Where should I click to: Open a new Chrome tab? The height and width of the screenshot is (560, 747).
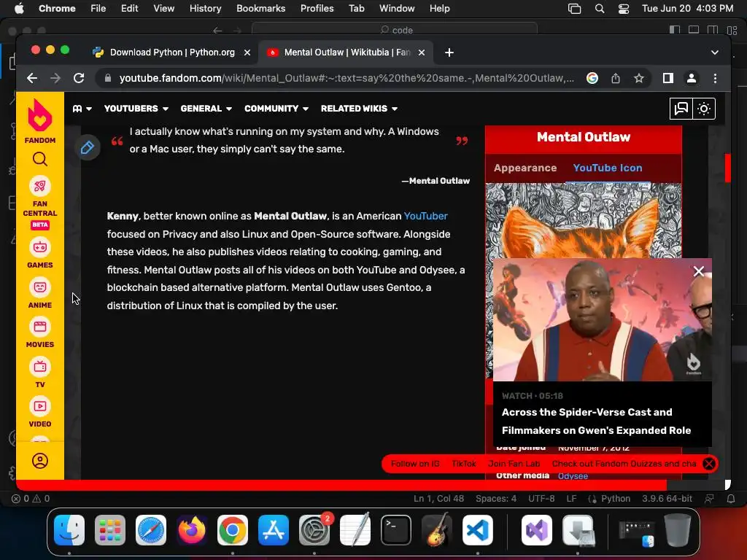coord(449,52)
